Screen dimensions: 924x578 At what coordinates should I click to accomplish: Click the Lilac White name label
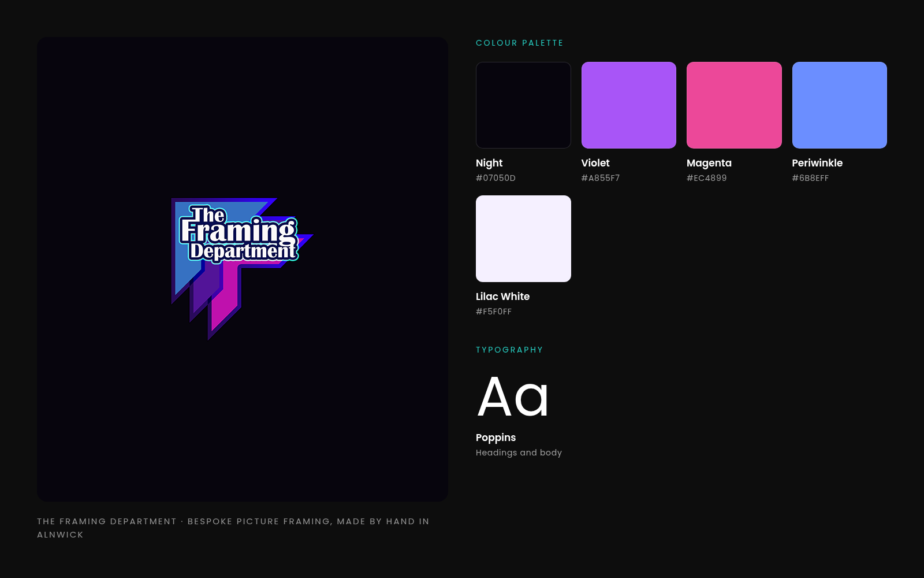[x=502, y=297]
